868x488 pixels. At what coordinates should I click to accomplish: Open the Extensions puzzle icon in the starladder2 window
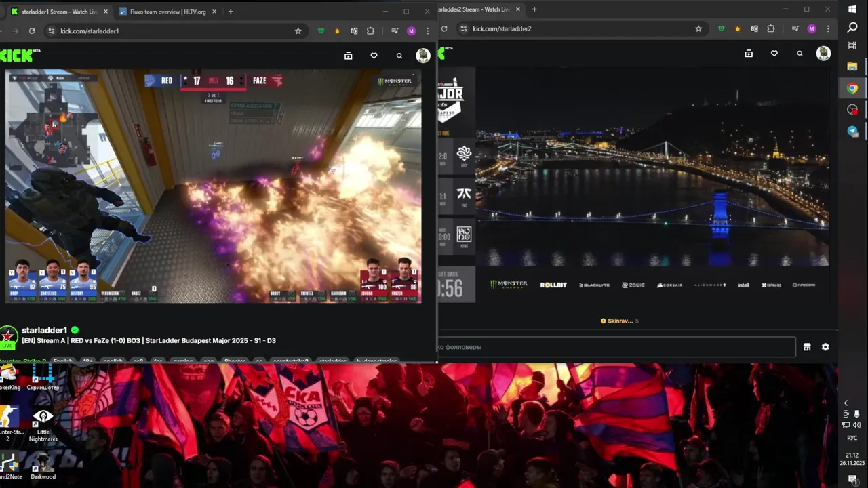771,28
